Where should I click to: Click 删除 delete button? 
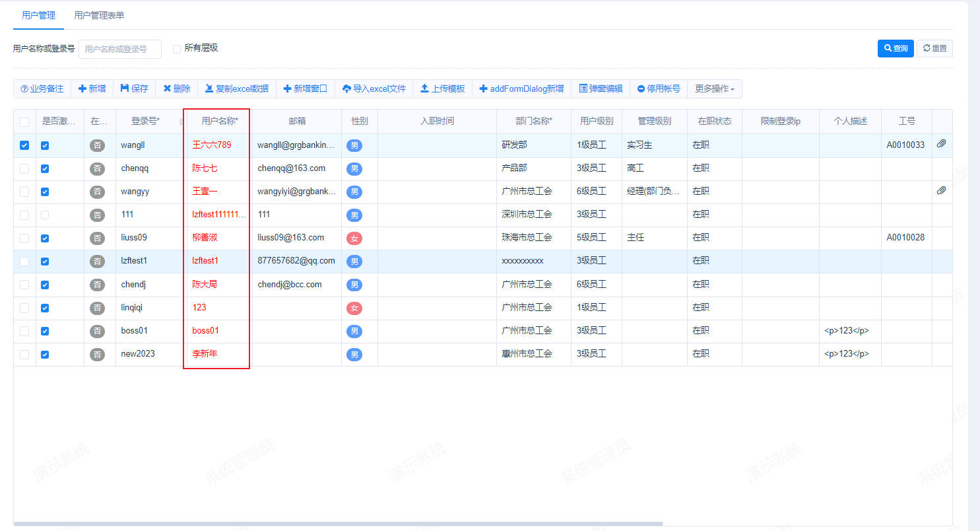(177, 88)
